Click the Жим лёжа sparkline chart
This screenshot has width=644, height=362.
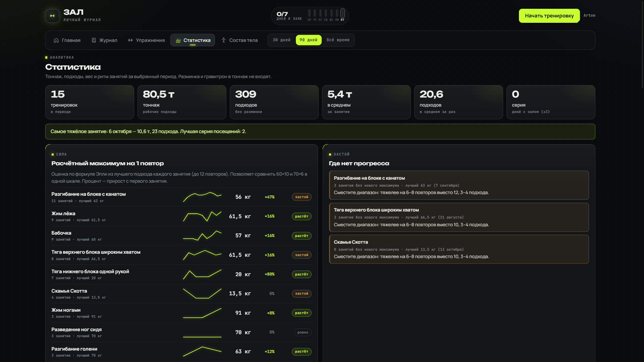point(202,217)
